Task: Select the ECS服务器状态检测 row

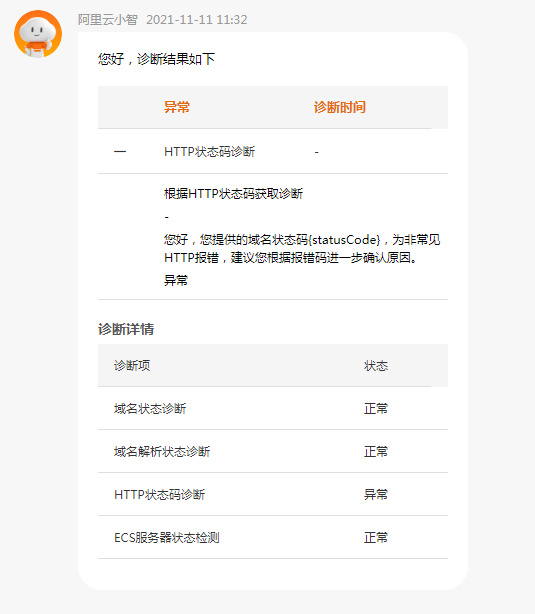Action: pos(273,537)
